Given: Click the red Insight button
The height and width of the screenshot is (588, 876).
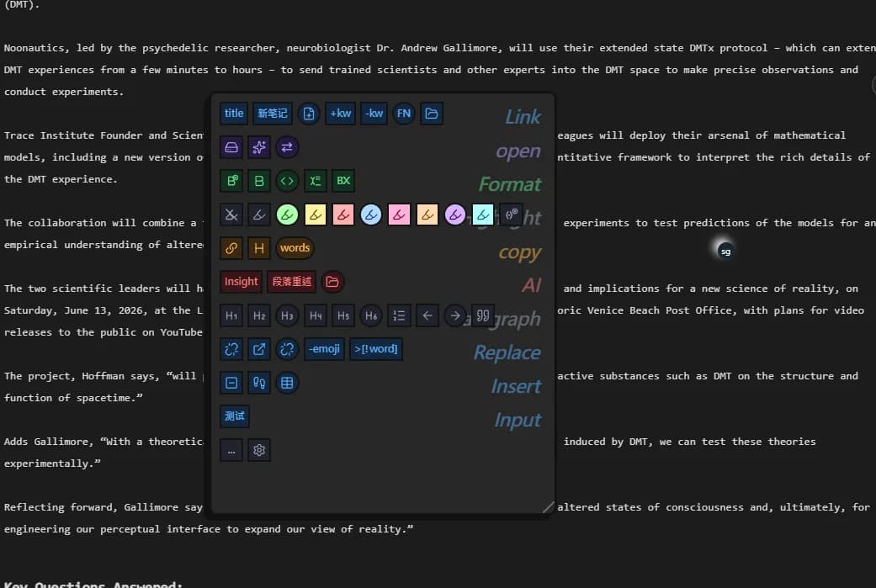Looking at the screenshot, I should pyautogui.click(x=241, y=282).
